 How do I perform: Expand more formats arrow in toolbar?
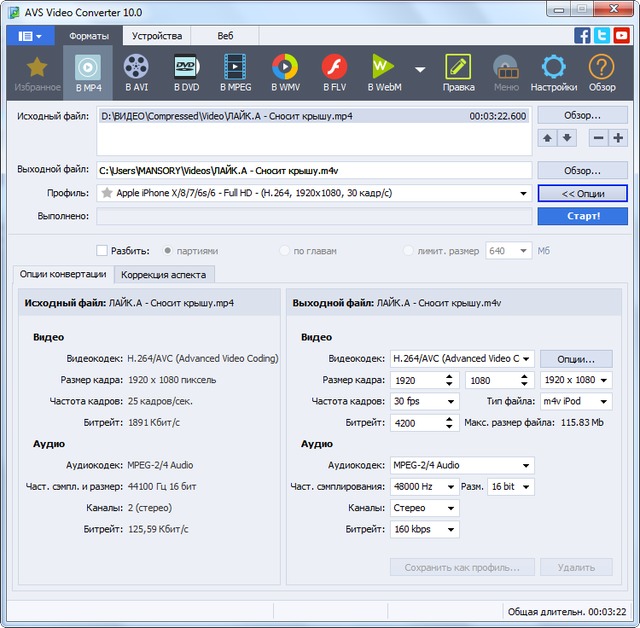point(420,69)
